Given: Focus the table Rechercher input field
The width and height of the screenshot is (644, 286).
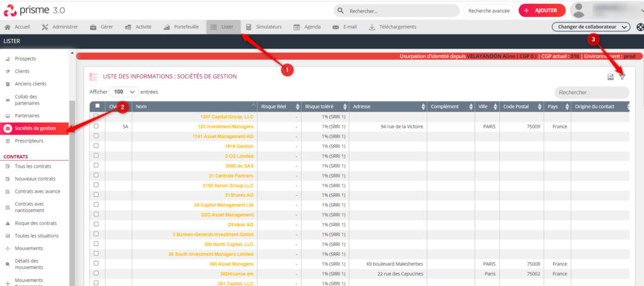Looking at the screenshot, I should point(591,93).
